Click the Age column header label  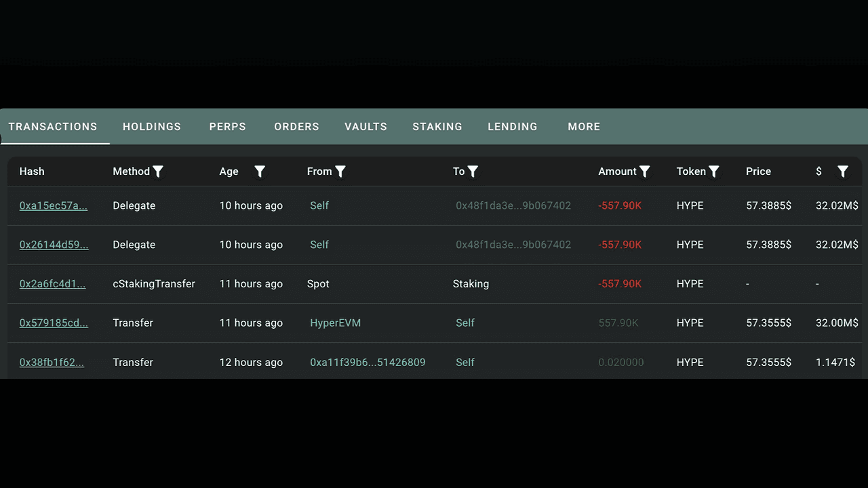[x=229, y=171]
